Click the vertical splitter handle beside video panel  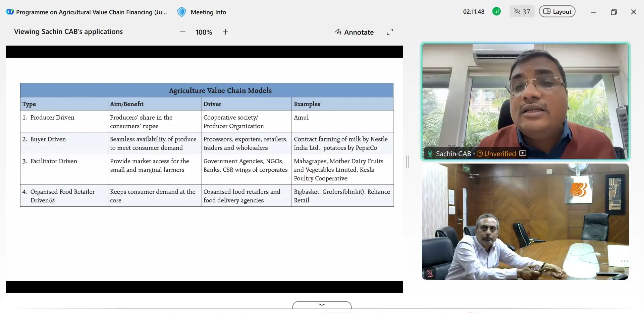[x=408, y=162]
